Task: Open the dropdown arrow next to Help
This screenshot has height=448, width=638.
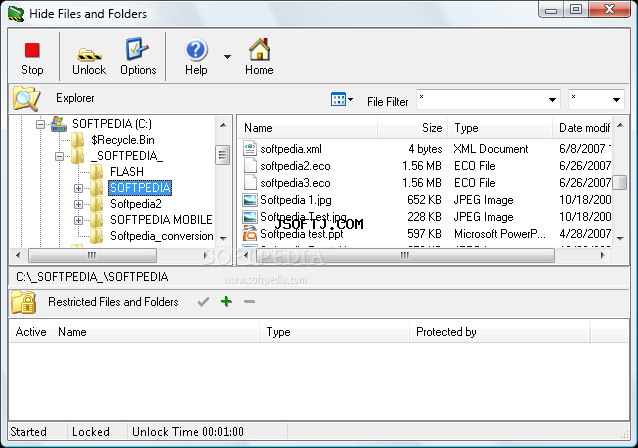Action: tap(227, 57)
